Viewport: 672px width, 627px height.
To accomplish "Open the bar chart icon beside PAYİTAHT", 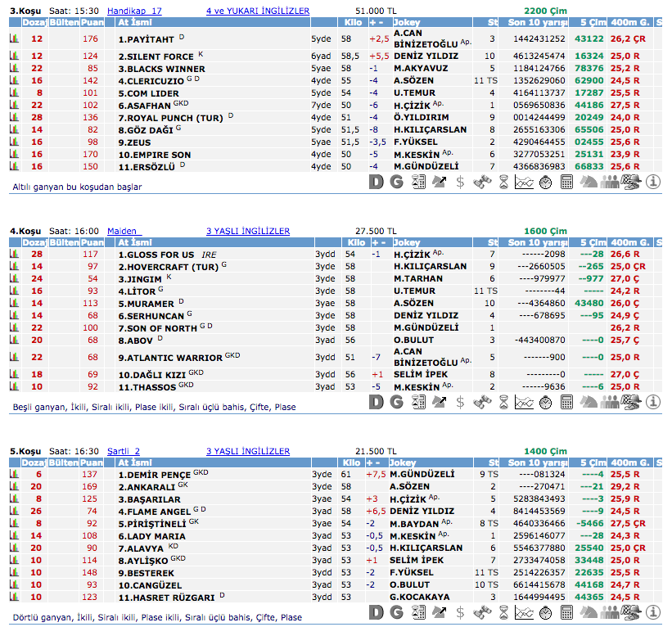I will click(x=13, y=38).
